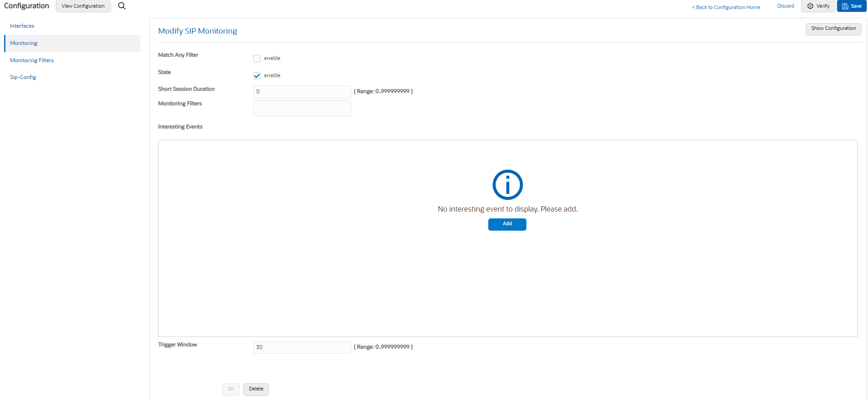Save the configuration with the Save button

[x=852, y=6]
